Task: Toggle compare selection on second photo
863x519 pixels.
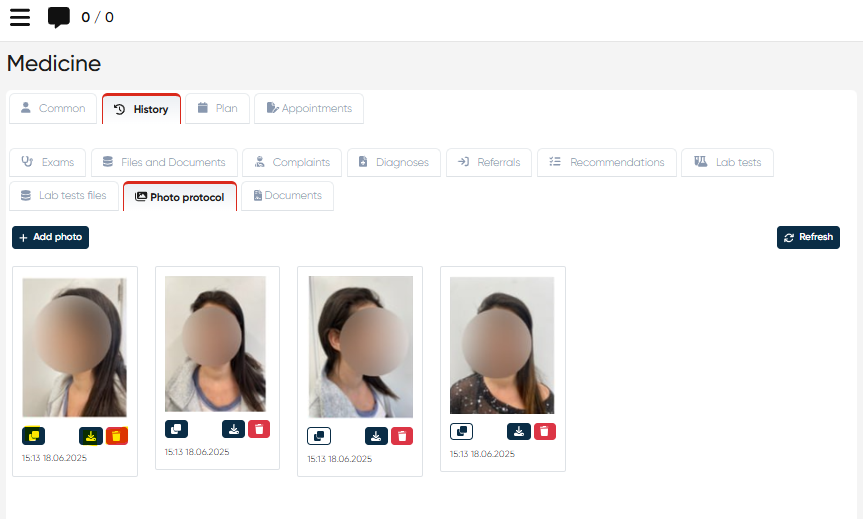Action: pos(176,429)
